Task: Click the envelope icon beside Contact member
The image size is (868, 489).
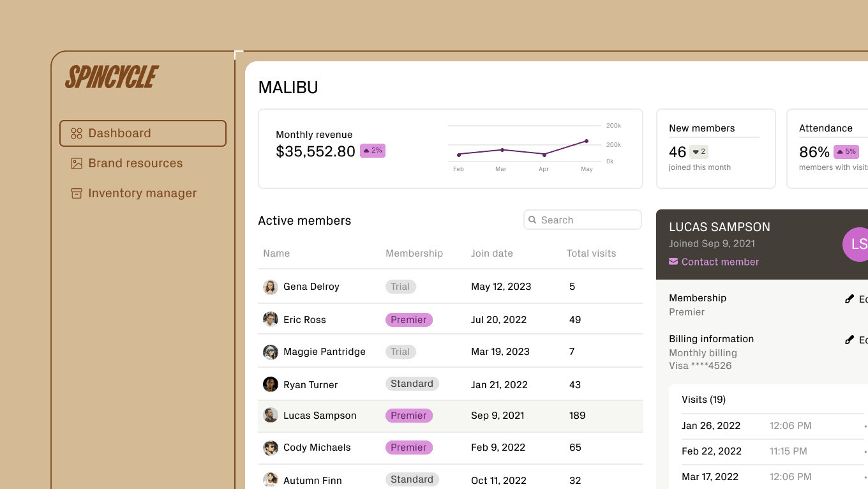Action: pos(673,261)
